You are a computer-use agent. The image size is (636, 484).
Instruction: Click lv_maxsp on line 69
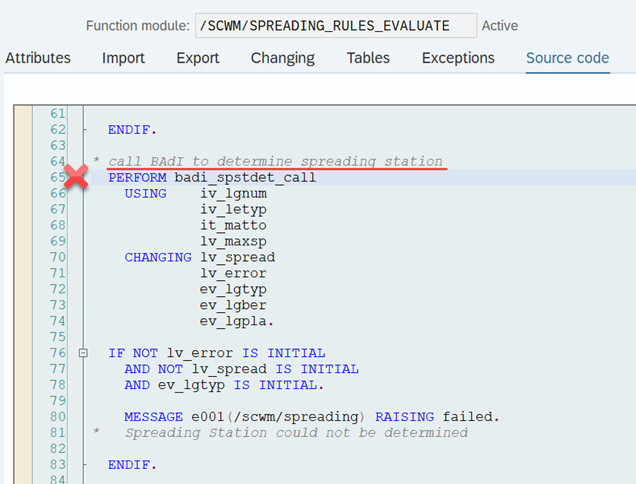pyautogui.click(x=234, y=241)
